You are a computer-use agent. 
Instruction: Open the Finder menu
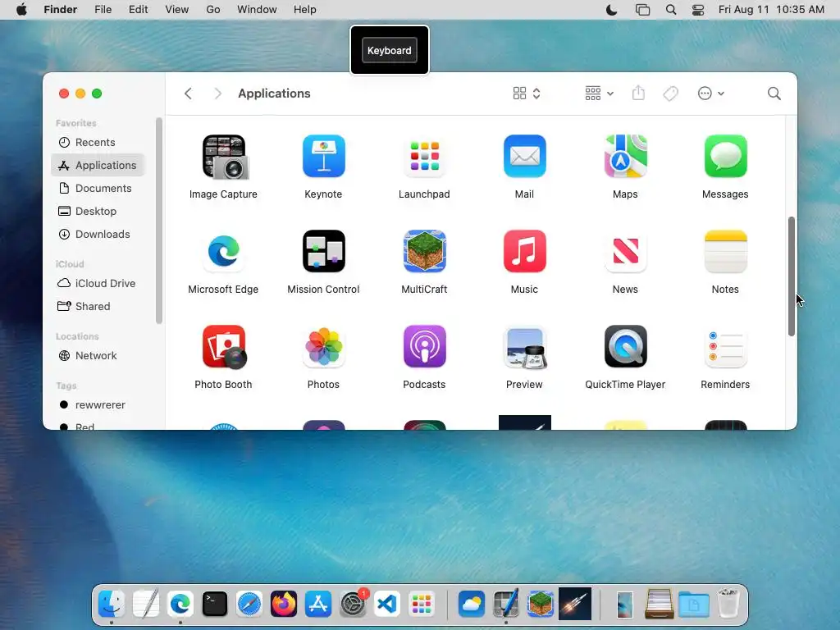(x=61, y=10)
